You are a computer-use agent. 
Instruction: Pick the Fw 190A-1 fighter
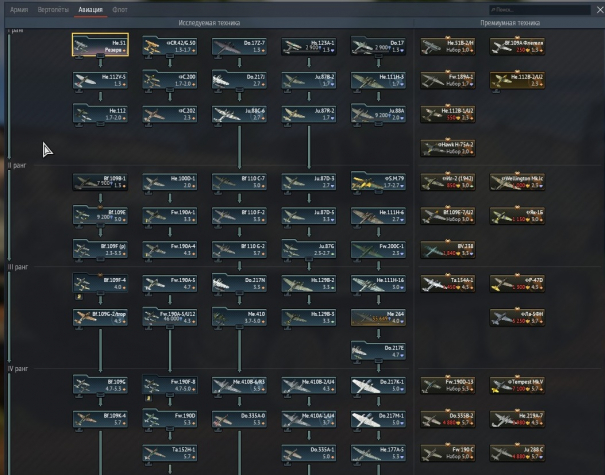click(x=170, y=216)
